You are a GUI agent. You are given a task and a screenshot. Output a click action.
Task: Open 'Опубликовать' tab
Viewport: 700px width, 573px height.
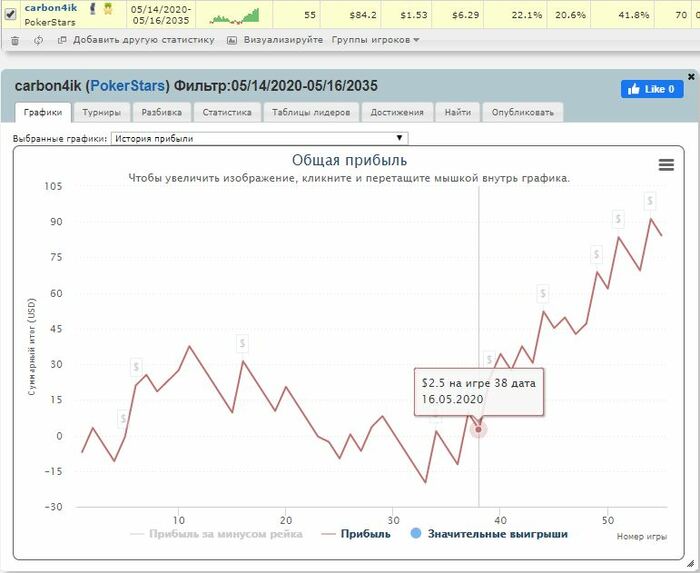[x=523, y=112]
